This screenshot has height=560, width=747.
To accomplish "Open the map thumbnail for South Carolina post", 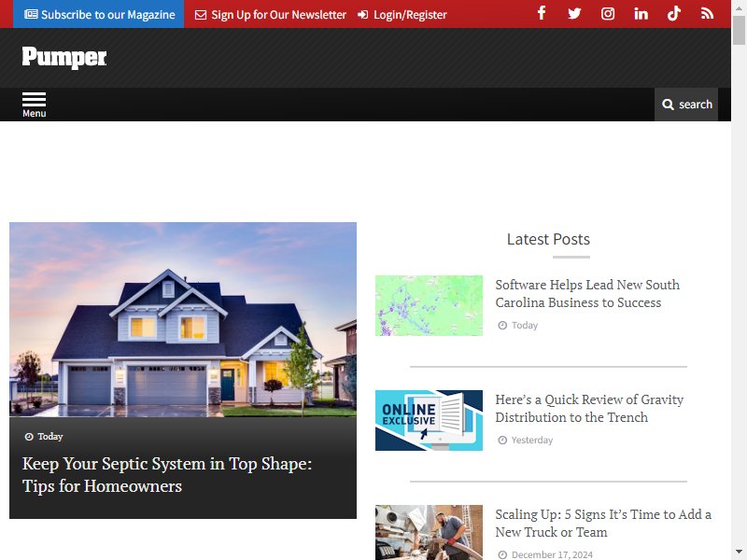I will point(429,306).
